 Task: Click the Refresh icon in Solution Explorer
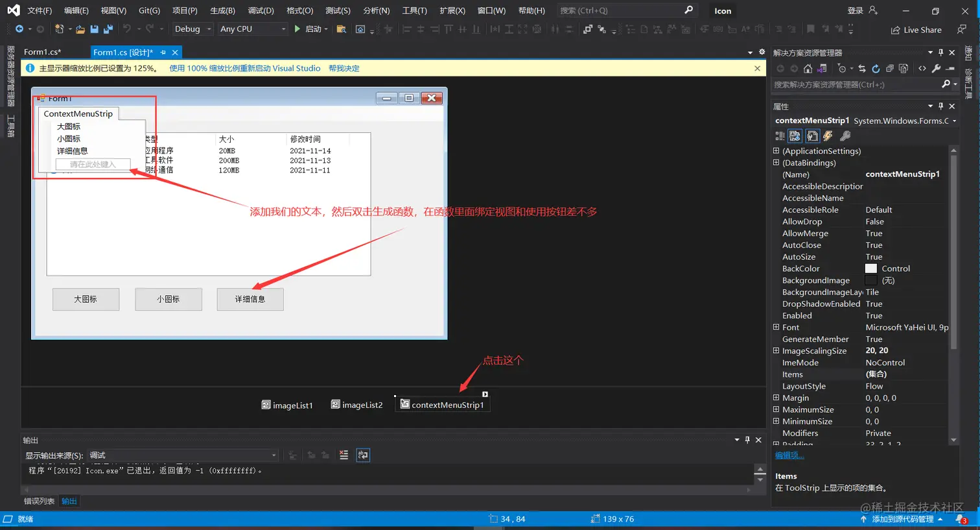pyautogui.click(x=876, y=69)
